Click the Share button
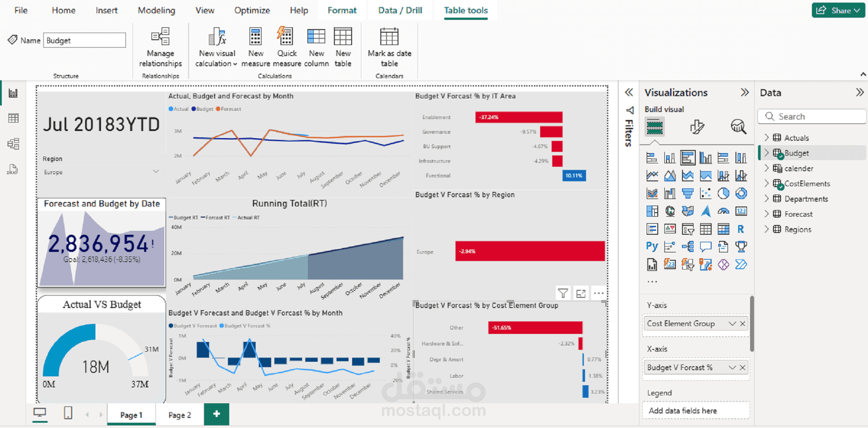Screen dimensions: 868x428 pyautogui.click(x=838, y=10)
